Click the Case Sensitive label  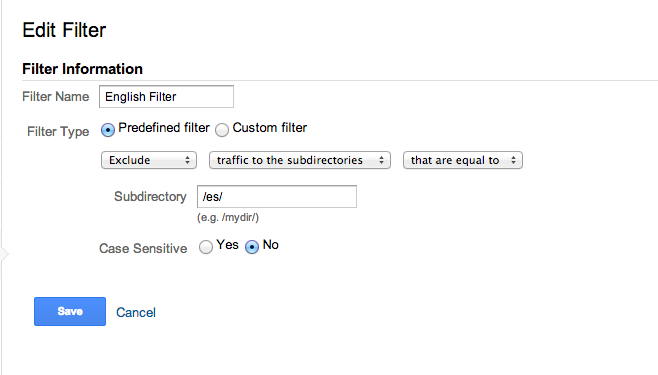[143, 248]
